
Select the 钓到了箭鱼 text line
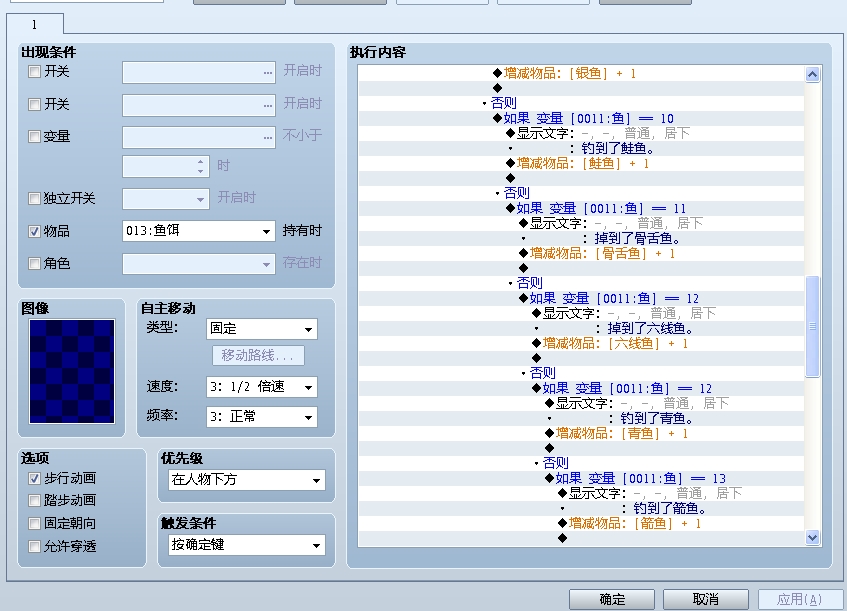coord(670,508)
